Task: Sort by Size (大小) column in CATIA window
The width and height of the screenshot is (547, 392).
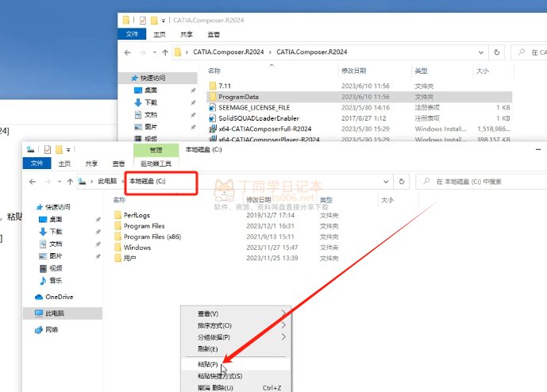Action: point(482,71)
